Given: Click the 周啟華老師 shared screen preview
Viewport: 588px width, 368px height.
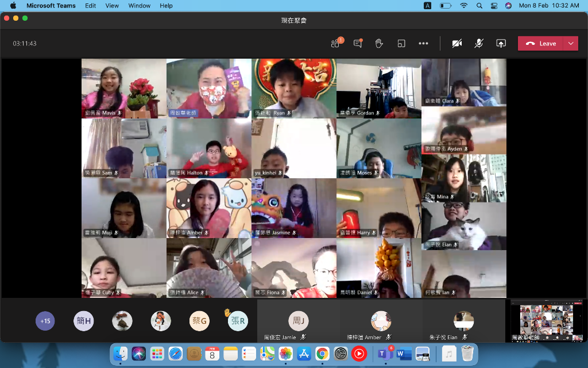Looking at the screenshot, I should tap(547, 320).
